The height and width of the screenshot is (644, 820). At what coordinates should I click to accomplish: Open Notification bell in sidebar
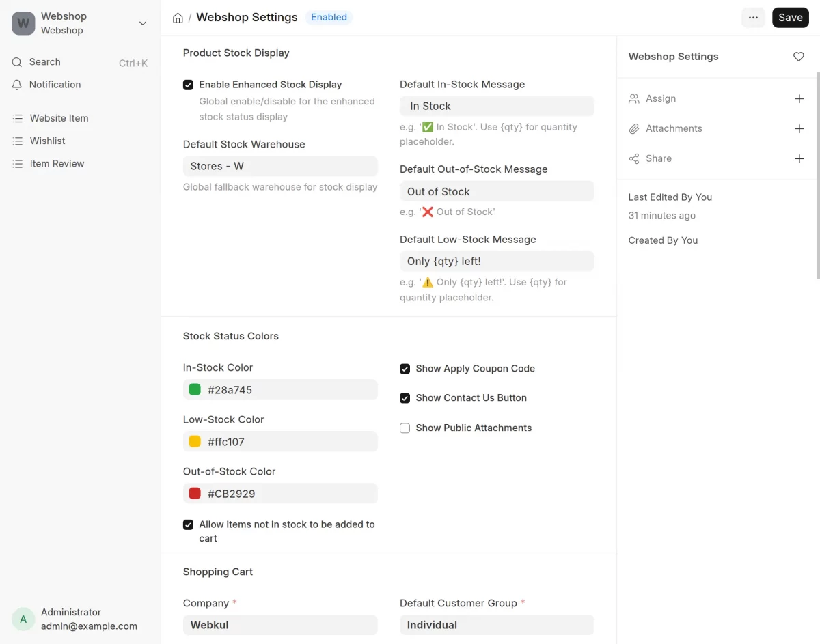(x=17, y=85)
